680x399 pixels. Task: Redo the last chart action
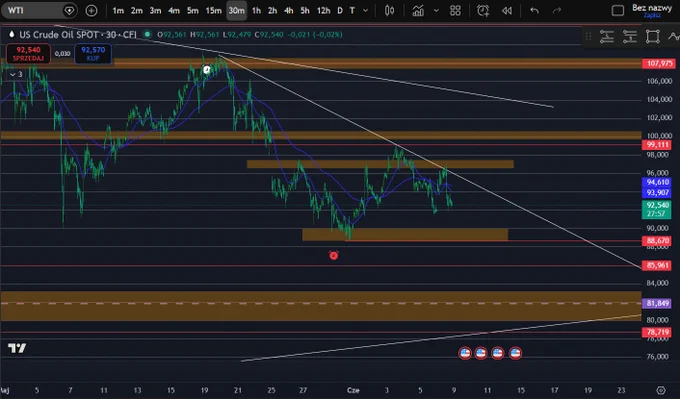pyautogui.click(x=557, y=10)
